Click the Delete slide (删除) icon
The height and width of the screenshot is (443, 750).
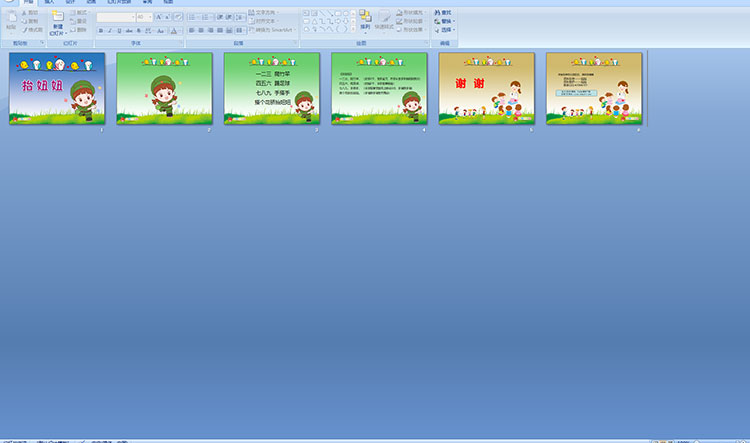pyautogui.click(x=80, y=30)
